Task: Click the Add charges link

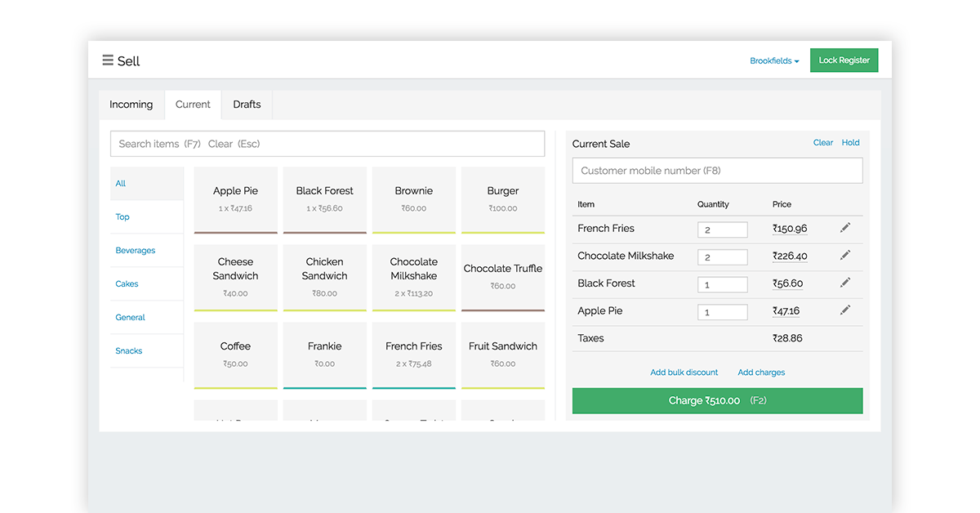Action: point(761,372)
